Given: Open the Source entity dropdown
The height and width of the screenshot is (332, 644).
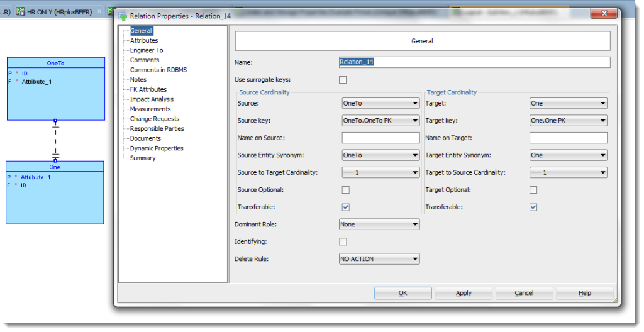Looking at the screenshot, I should pyautogui.click(x=380, y=103).
